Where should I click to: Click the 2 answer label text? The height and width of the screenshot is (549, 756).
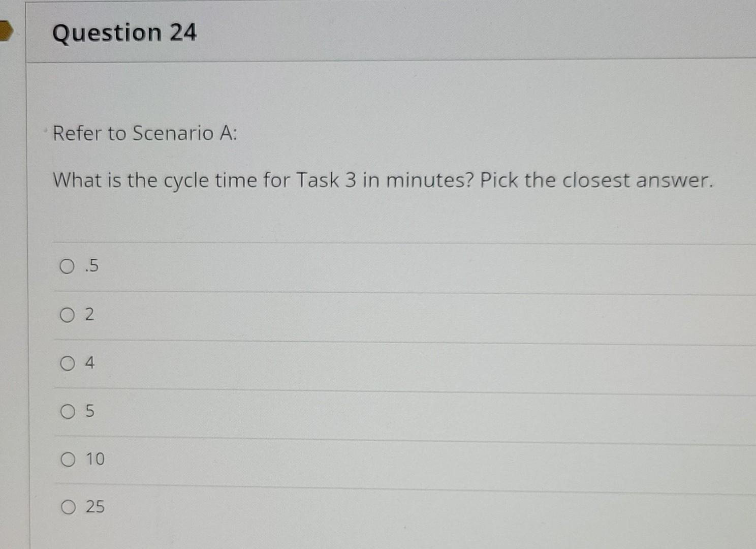coord(90,314)
